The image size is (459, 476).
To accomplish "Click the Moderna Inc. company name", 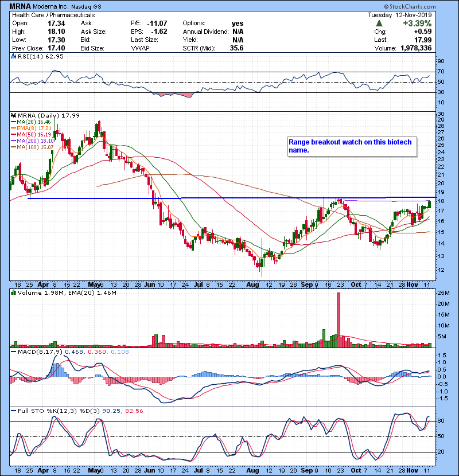I will 51,6.
